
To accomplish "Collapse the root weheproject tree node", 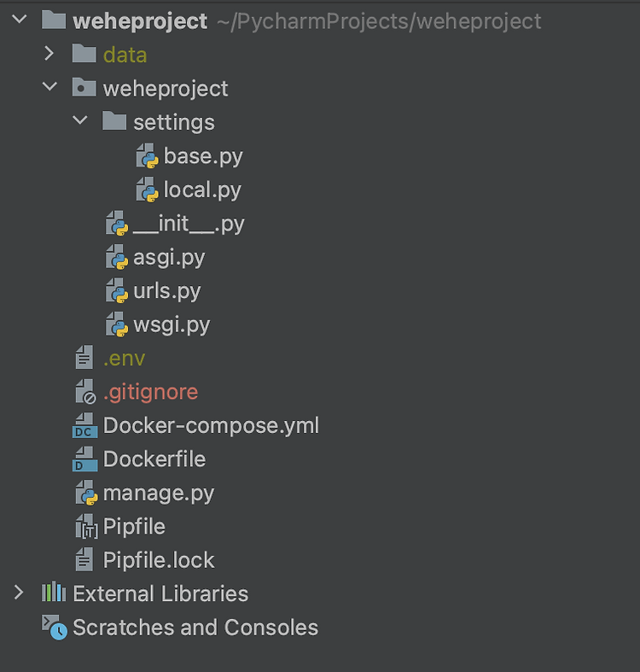I will coord(20,20).
